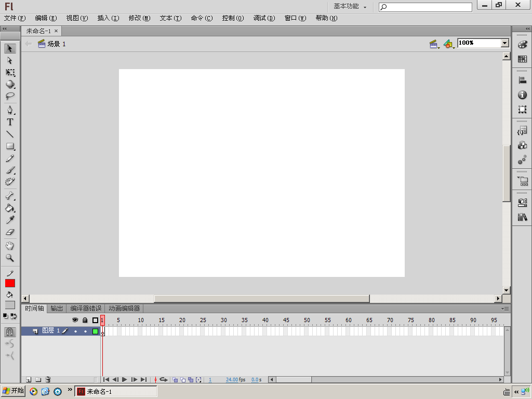
Task: Select the Bone tool
Action: click(10, 196)
